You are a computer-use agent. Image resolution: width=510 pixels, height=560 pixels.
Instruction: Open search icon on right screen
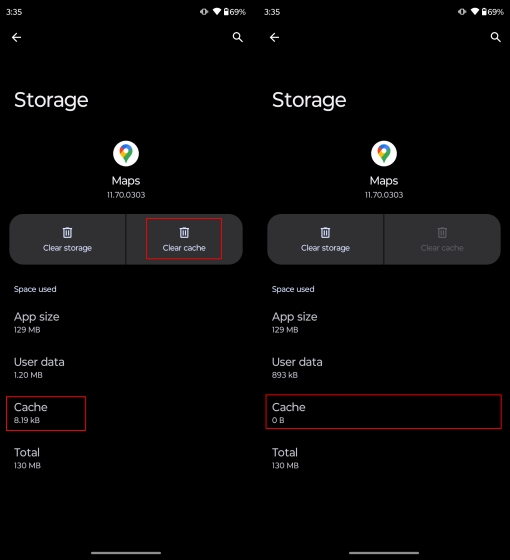(495, 37)
